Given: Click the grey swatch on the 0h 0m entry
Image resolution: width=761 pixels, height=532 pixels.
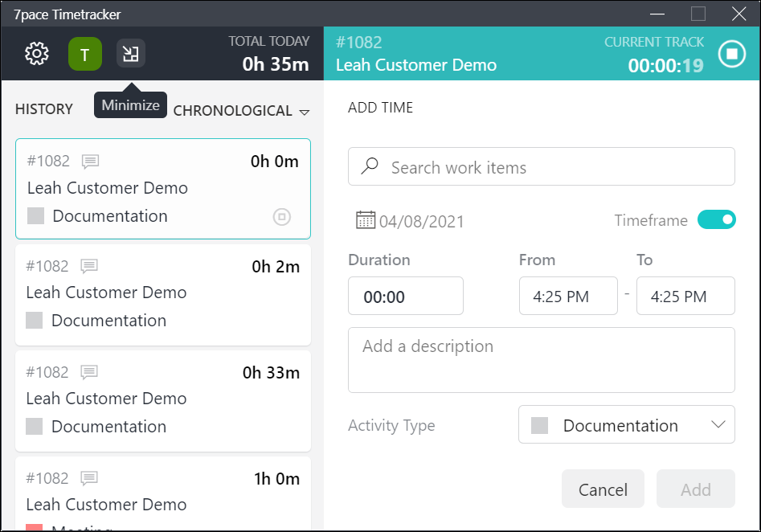Looking at the screenshot, I should pyautogui.click(x=35, y=215).
